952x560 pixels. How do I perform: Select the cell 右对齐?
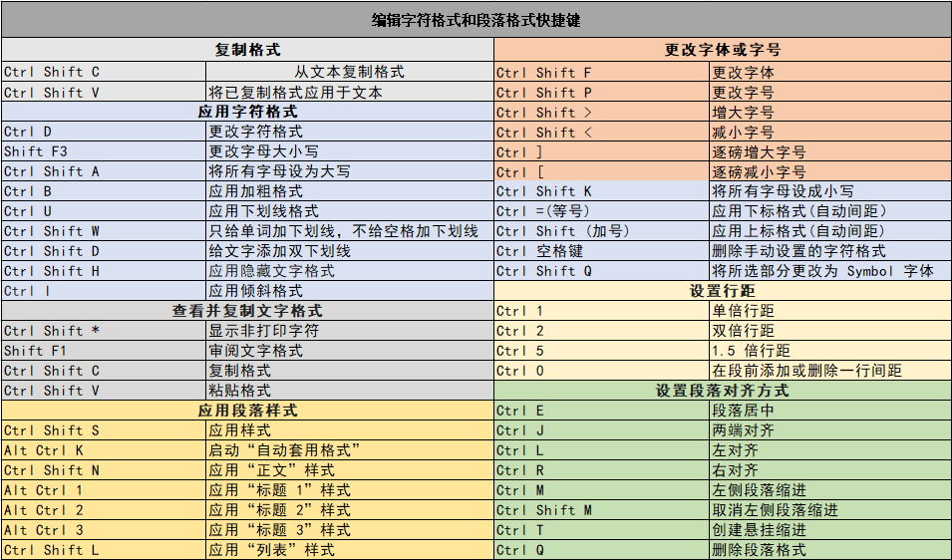(x=830, y=470)
